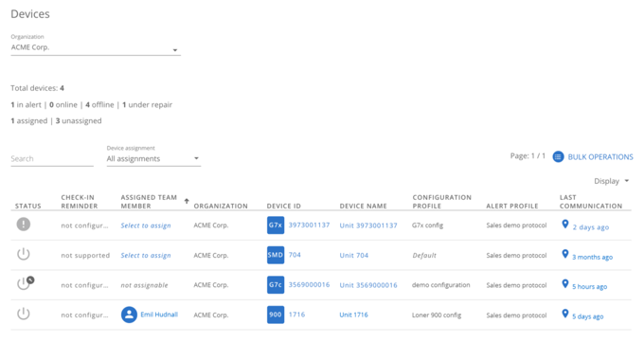
Task: Click location pin beside 2 days ago
Action: tap(565, 224)
